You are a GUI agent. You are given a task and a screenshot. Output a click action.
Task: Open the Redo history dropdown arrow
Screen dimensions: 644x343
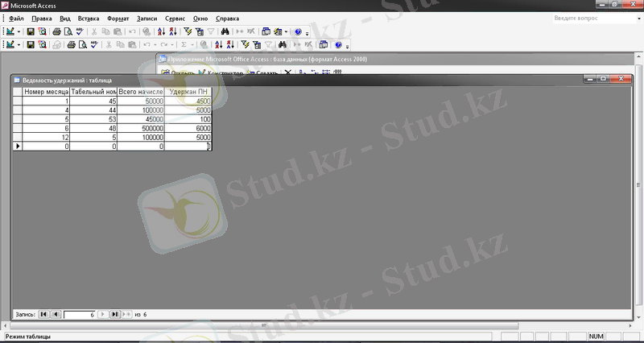(172, 45)
